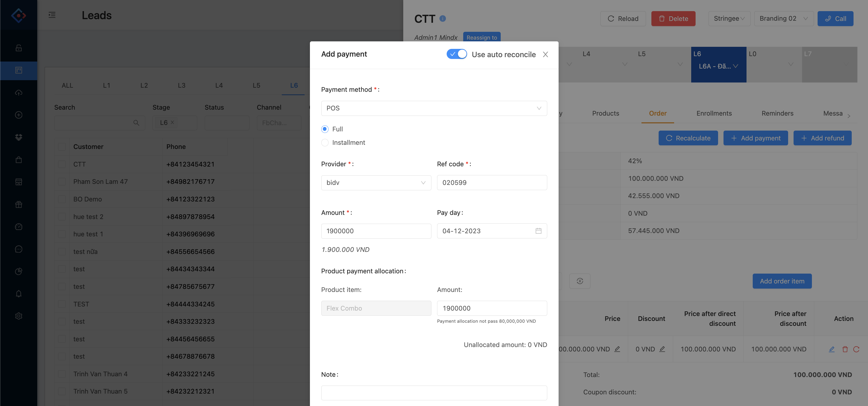
Task: Click the Add order item button
Action: coord(782,281)
